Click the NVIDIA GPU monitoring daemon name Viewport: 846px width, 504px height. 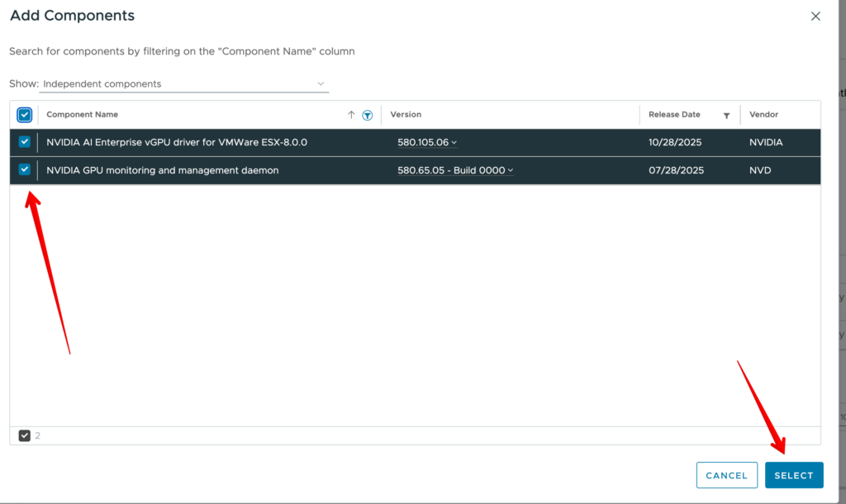[x=163, y=170]
